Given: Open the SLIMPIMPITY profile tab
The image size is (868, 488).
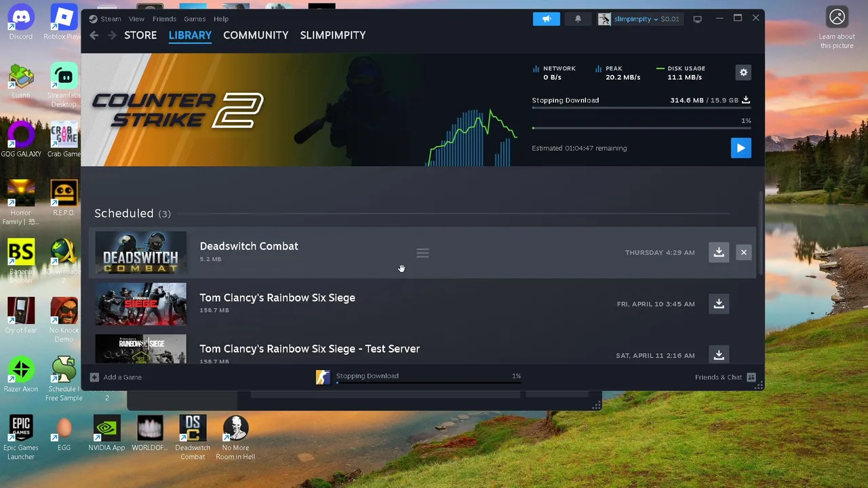Looking at the screenshot, I should 333,35.
